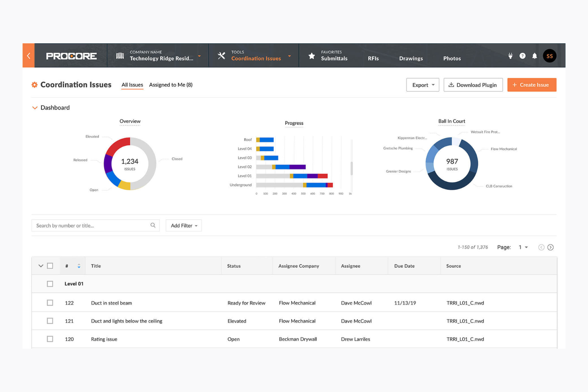Open Photos from favorites
588x392 pixels.
pos(452,58)
